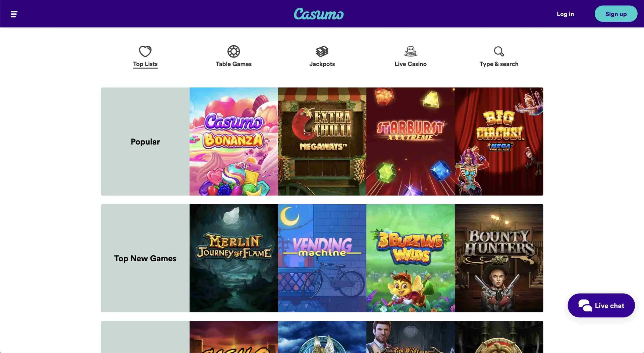Open Starburst XXXtreme game tile

[411, 141]
